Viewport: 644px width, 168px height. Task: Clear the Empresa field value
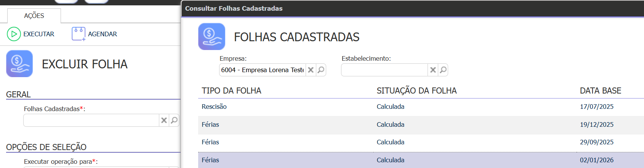pos(311,70)
